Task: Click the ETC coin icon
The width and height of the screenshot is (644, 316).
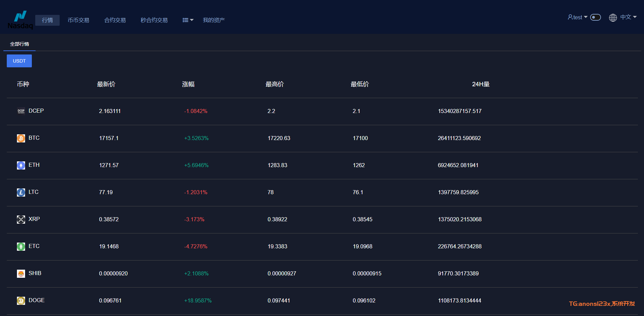Action: point(21,246)
